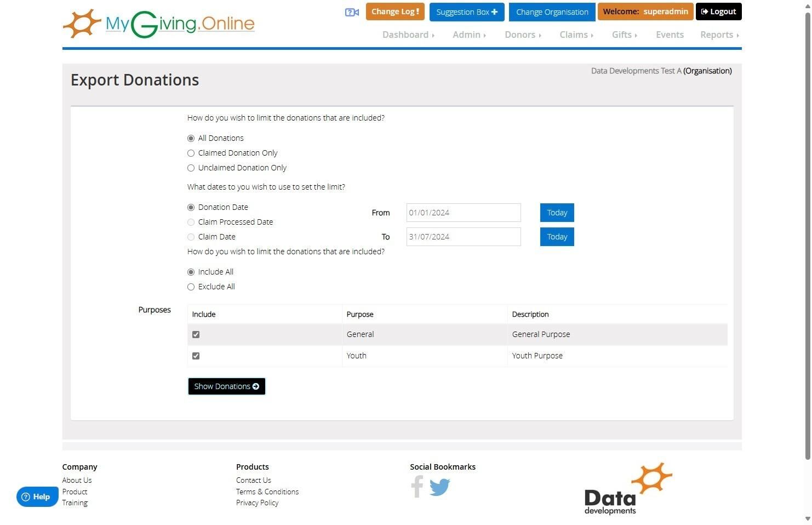Open the Claims menu

576,35
